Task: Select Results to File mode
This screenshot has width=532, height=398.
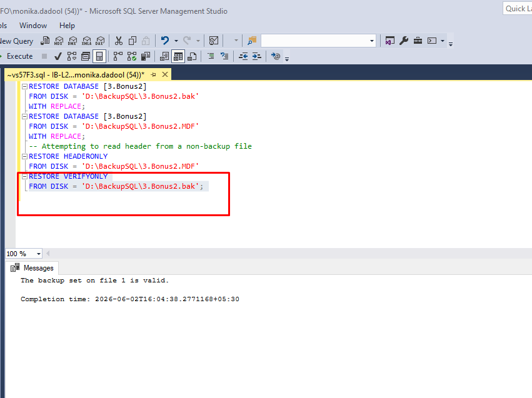Action: pos(192,56)
